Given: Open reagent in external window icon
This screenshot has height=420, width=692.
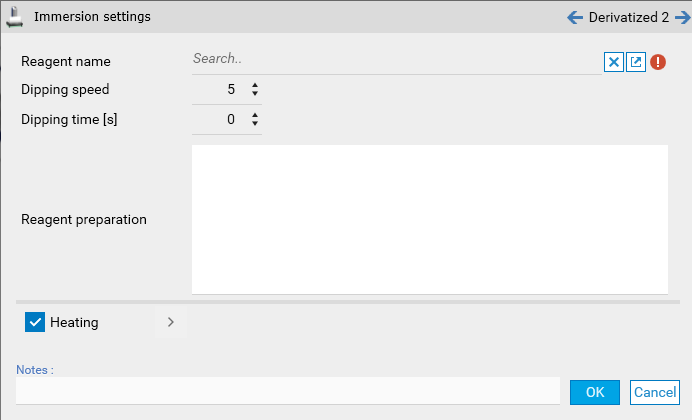Looking at the screenshot, I should [636, 62].
